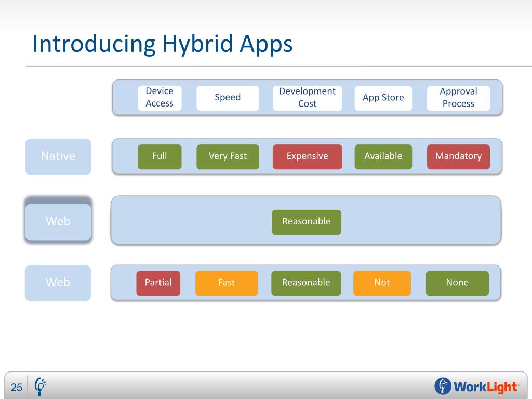Image resolution: width=532 pixels, height=399 pixels.
Task: Click the Very Fast green box
Action: [228, 157]
